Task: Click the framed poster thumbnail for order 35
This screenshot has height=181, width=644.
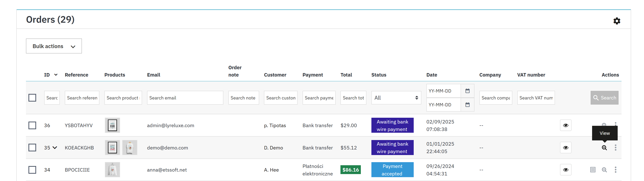Action: point(112,148)
